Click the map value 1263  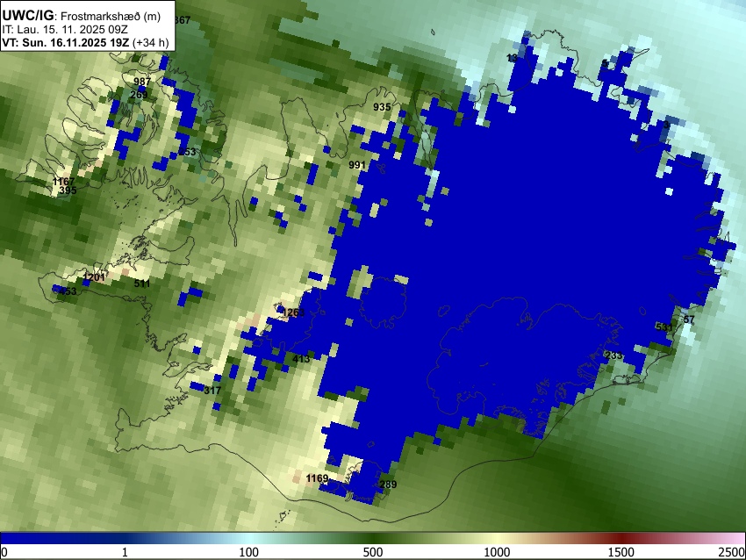click(293, 312)
